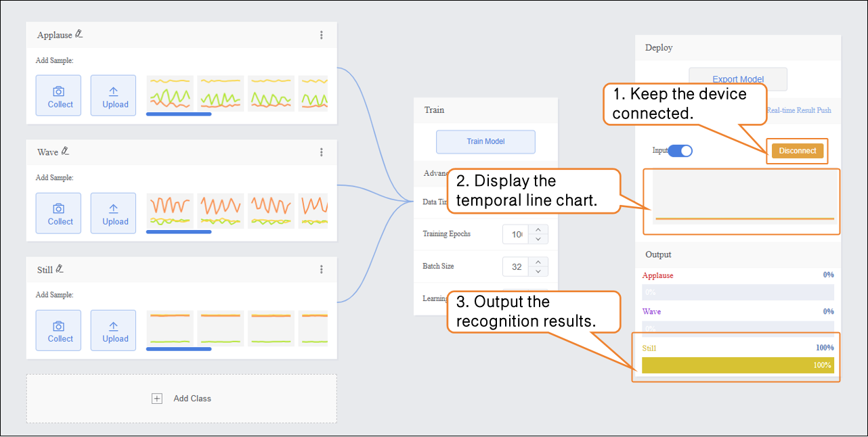
Task: Open the Still class three-dot menu
Action: 321,269
